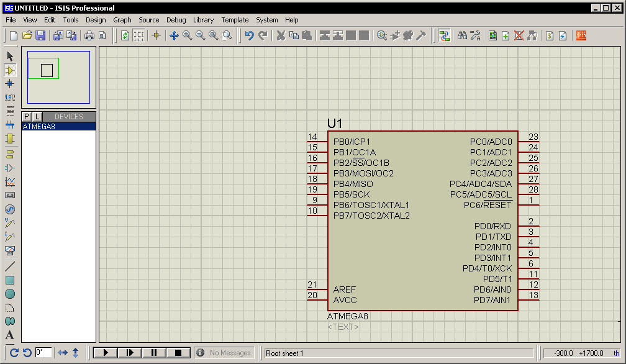Image resolution: width=626 pixels, height=364 pixels.
Task: Launch ARES netlist transfer
Action: (x=581, y=35)
